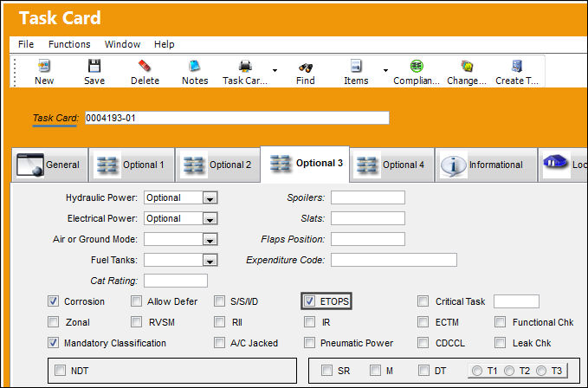
Task: Enable the Pneumatic Power checkbox
Action: tap(309, 343)
